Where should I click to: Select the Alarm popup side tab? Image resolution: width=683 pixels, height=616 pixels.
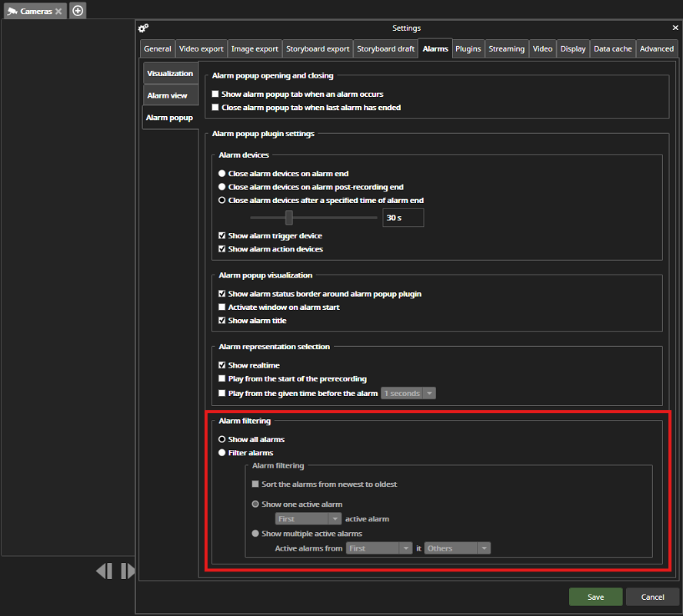click(x=170, y=118)
